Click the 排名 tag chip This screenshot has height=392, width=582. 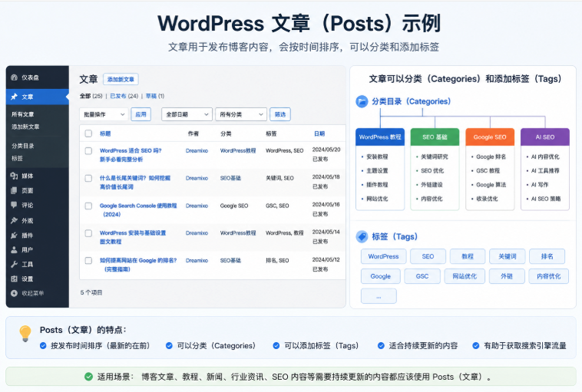click(x=547, y=256)
